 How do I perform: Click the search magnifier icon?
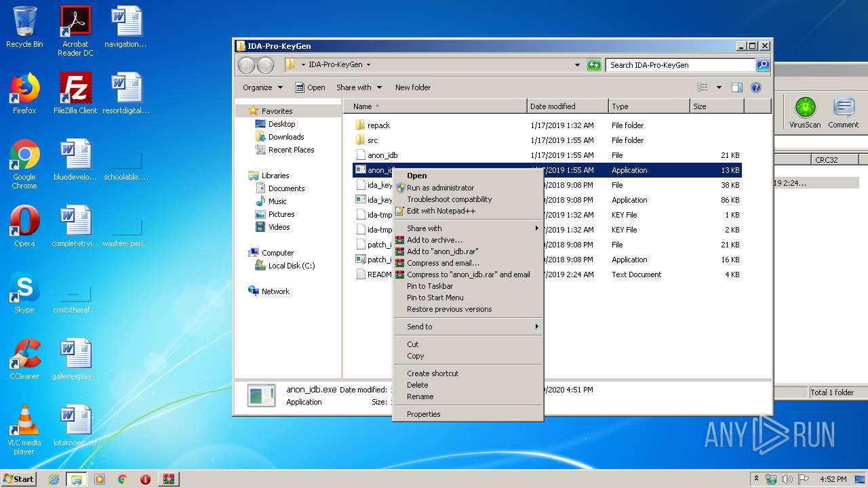point(763,65)
